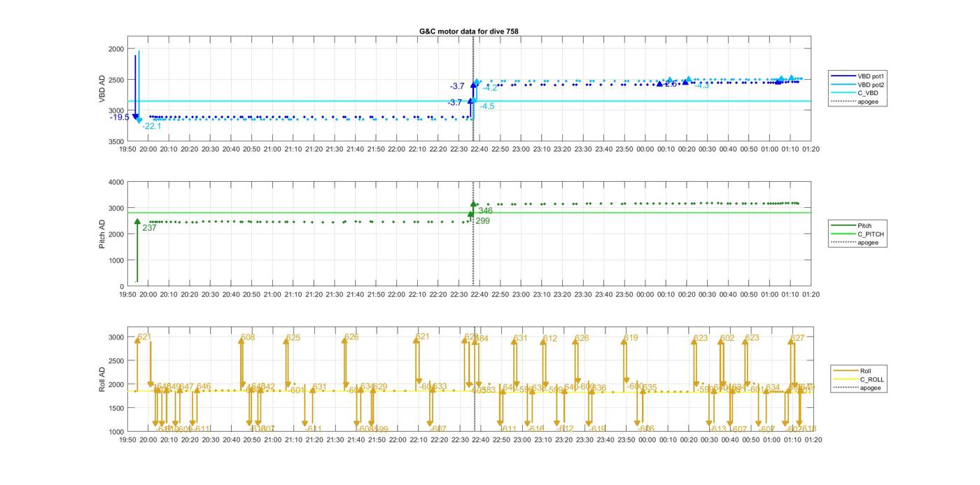Click the yellow line sample beside C_ROLL
This screenshot has height=485, width=980.
pyautogui.click(x=846, y=379)
